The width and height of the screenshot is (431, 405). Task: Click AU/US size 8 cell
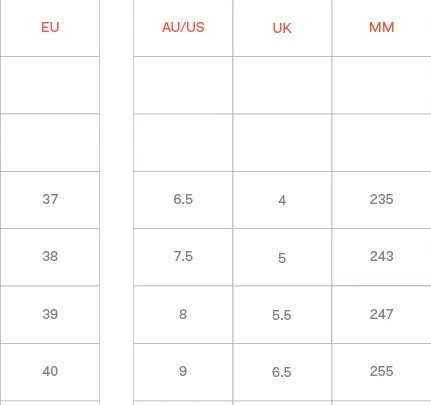click(x=183, y=314)
